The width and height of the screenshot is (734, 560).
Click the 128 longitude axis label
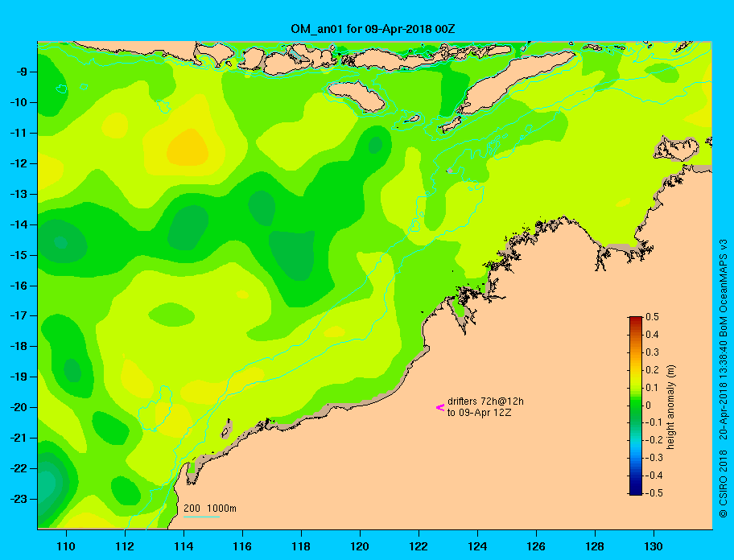point(595,546)
